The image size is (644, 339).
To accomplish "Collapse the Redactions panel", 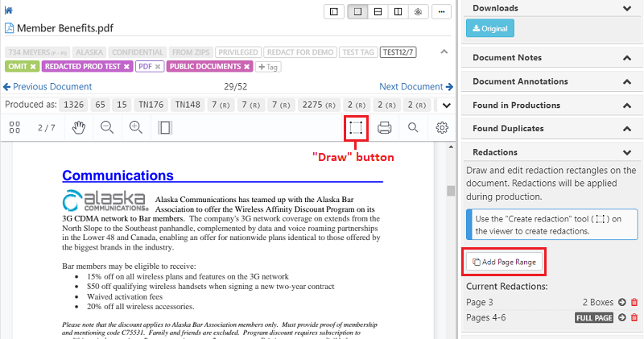I will coord(627,152).
